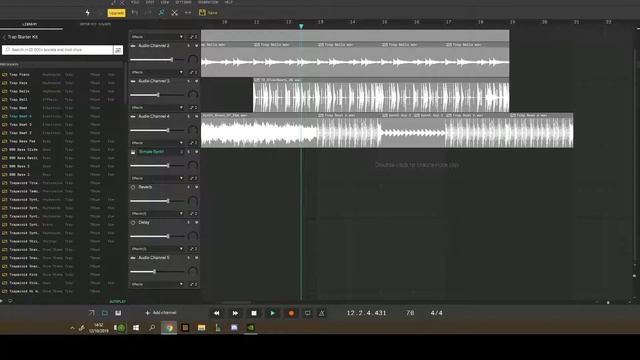Open library filter options beside search
This screenshot has width=640, height=360.
click(x=118, y=50)
